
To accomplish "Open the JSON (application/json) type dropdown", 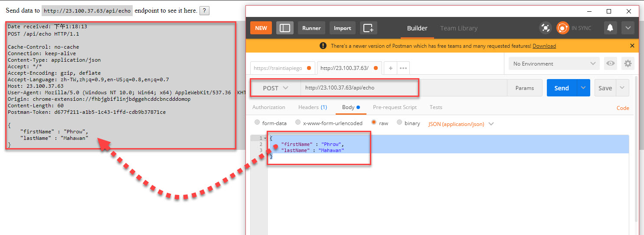I will click(x=461, y=124).
